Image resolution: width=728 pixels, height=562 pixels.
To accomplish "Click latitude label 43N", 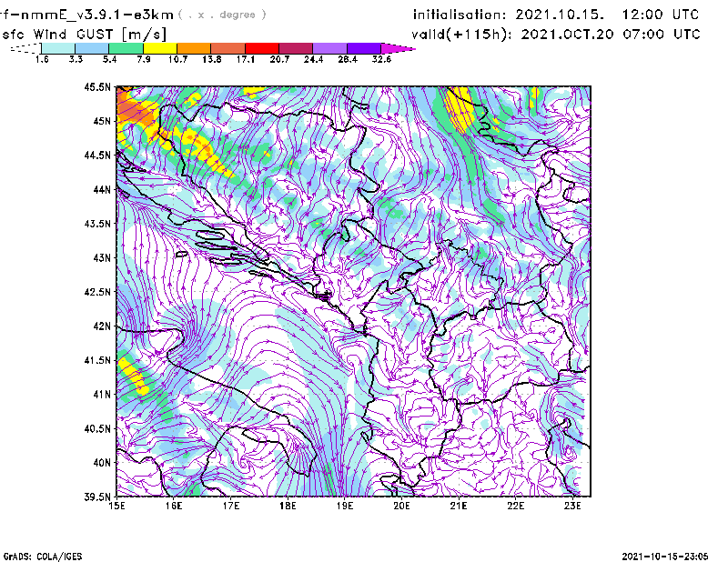I will pos(102,257).
